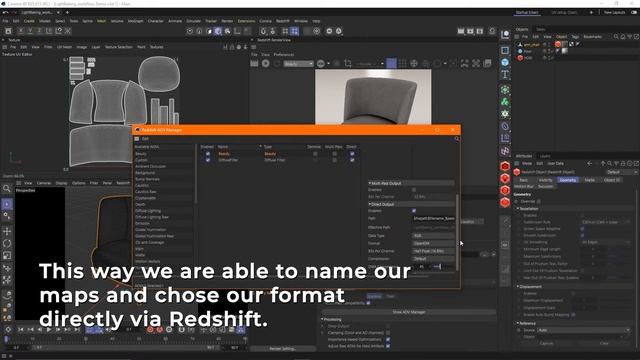This screenshot has height=360, width=640.
Task: Click the grid snap icon in top toolbar
Action: [x=285, y=31]
